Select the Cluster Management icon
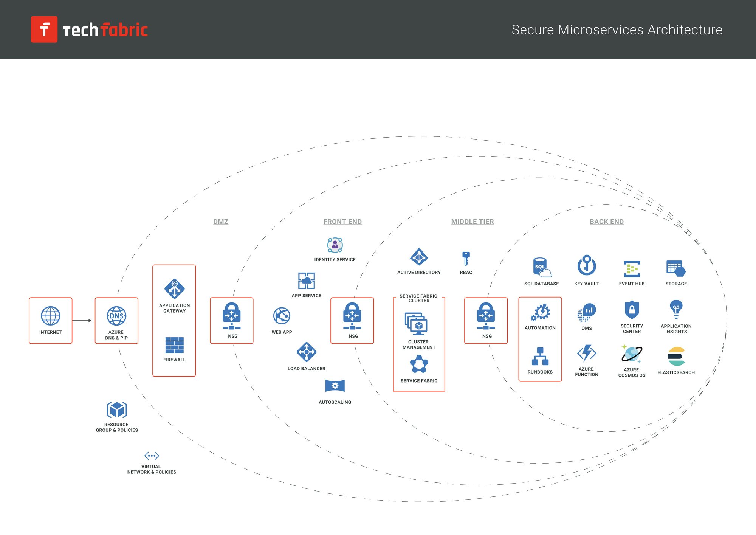This screenshot has height=535, width=756. pyautogui.click(x=416, y=324)
